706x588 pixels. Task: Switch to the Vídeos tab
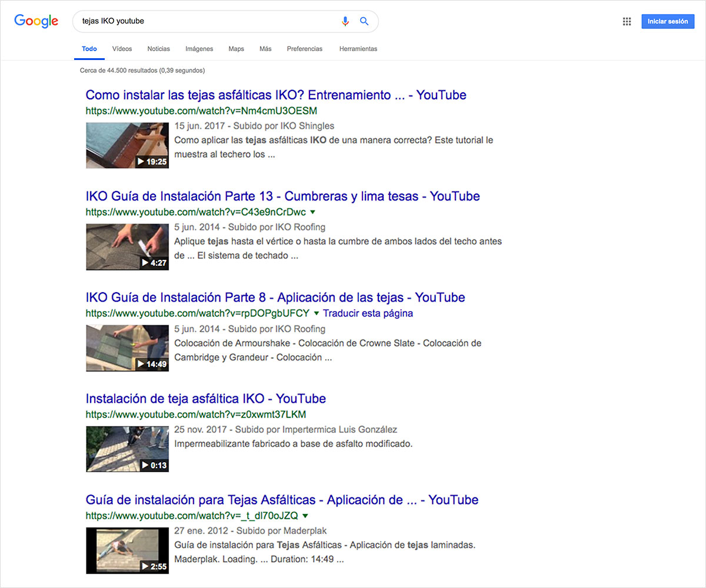[122, 49]
